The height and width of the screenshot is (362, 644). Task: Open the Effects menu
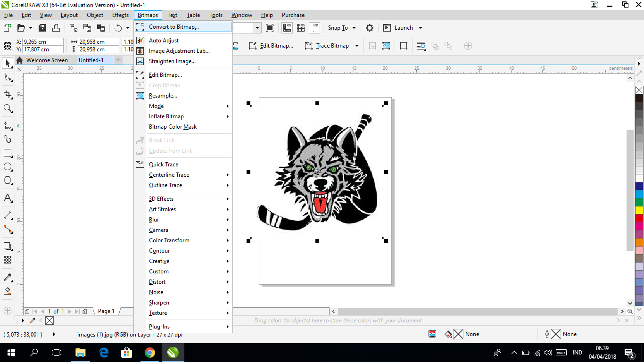coord(120,15)
